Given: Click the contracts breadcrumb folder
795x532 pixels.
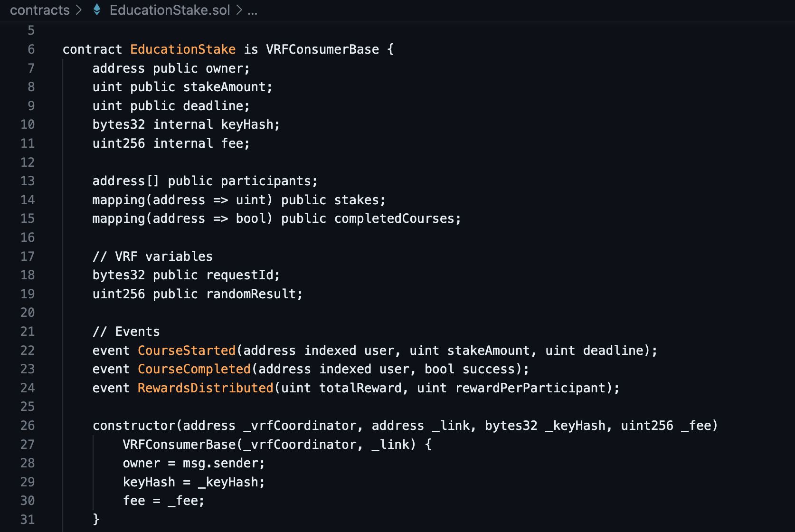Looking at the screenshot, I should (x=40, y=10).
